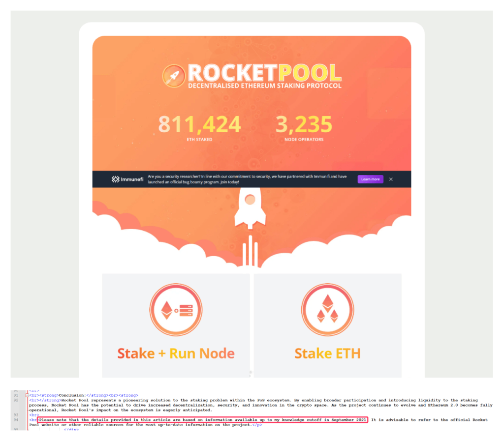Click the Rocket Pool rocket logo icon
Screen dimensions: 504x441
click(174, 75)
